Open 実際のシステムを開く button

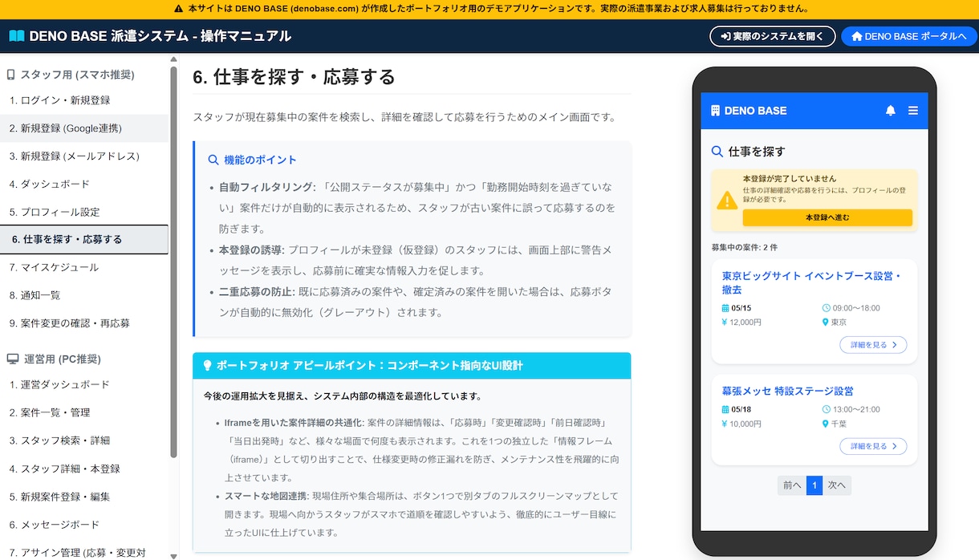point(772,37)
